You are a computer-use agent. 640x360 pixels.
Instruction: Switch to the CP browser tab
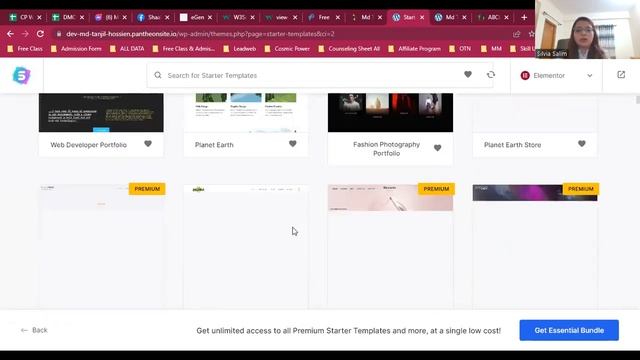25,17
